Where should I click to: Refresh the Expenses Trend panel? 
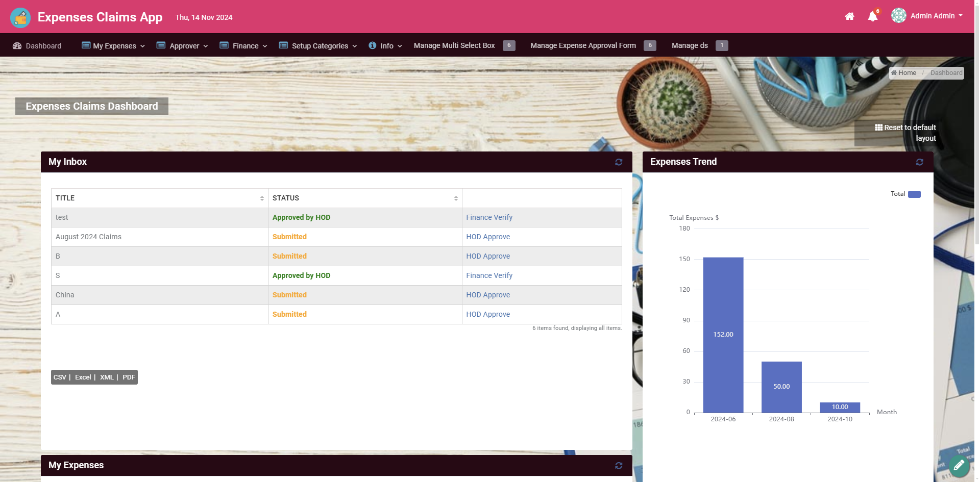(920, 162)
